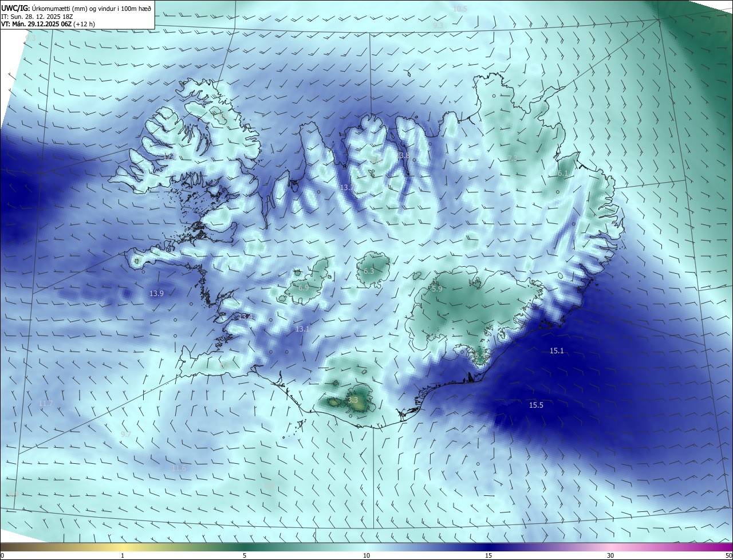
Task: Click the 50 tick on the color scale
Action: click(728, 556)
